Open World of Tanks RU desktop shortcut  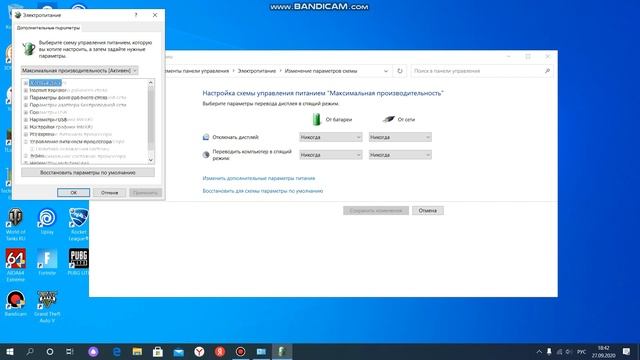click(16, 224)
